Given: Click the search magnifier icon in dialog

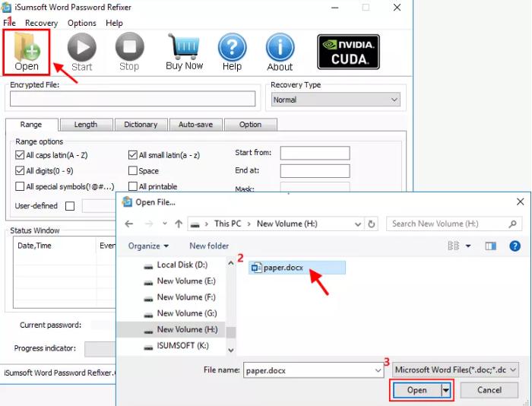Looking at the screenshot, I should click(x=513, y=224).
